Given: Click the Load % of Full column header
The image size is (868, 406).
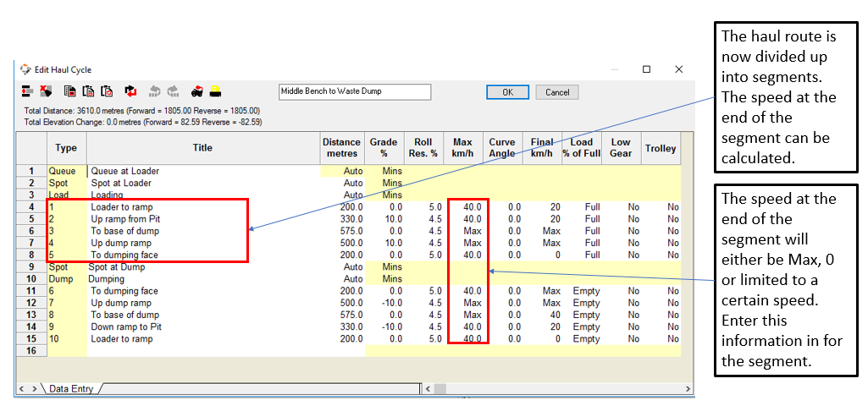Looking at the screenshot, I should point(581,148).
